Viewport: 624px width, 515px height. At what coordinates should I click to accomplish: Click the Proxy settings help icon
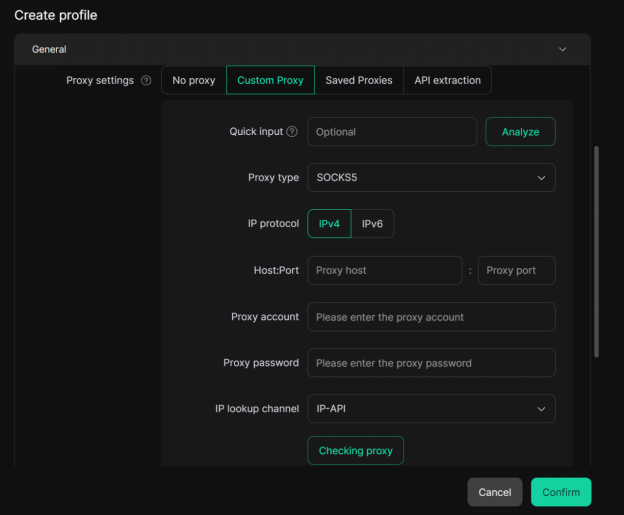pos(147,81)
